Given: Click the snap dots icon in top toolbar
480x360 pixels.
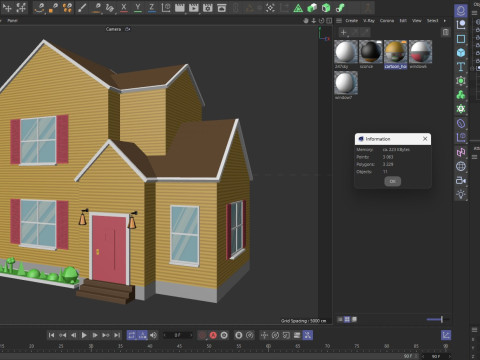Looking at the screenshot, I should coord(270,8).
